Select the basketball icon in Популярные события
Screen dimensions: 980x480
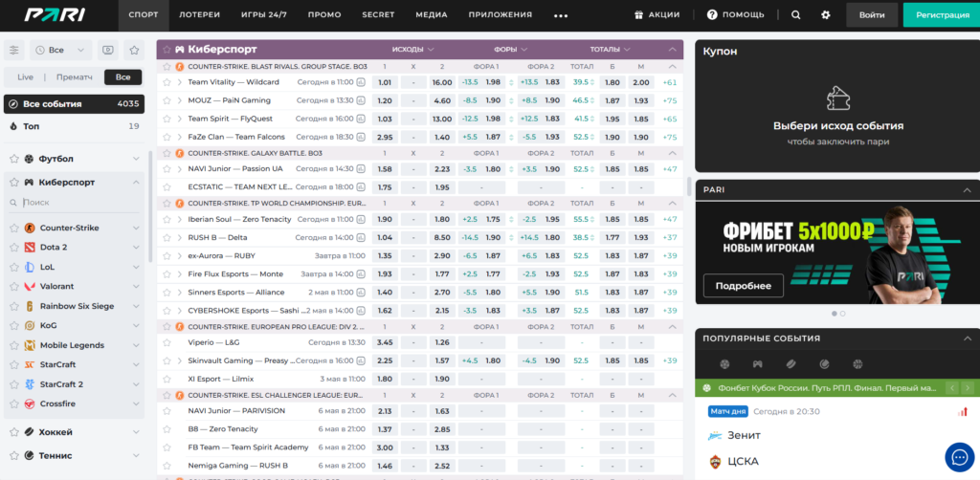tap(857, 364)
